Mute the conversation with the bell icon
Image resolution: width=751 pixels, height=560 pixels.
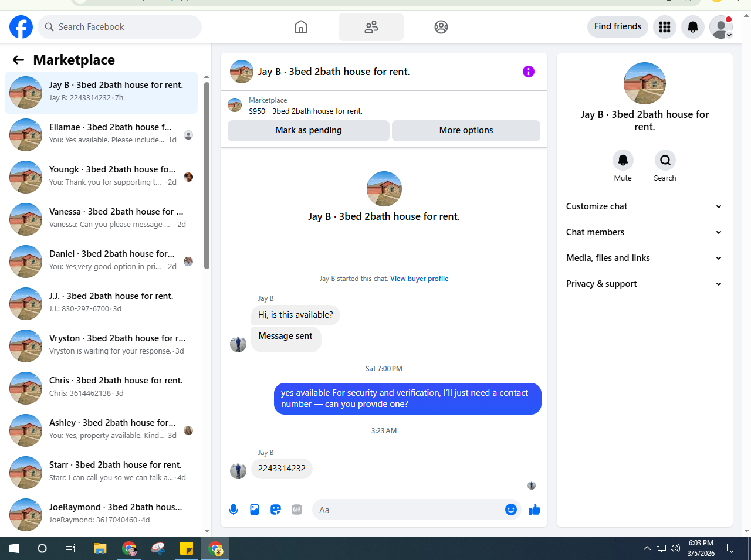(623, 160)
